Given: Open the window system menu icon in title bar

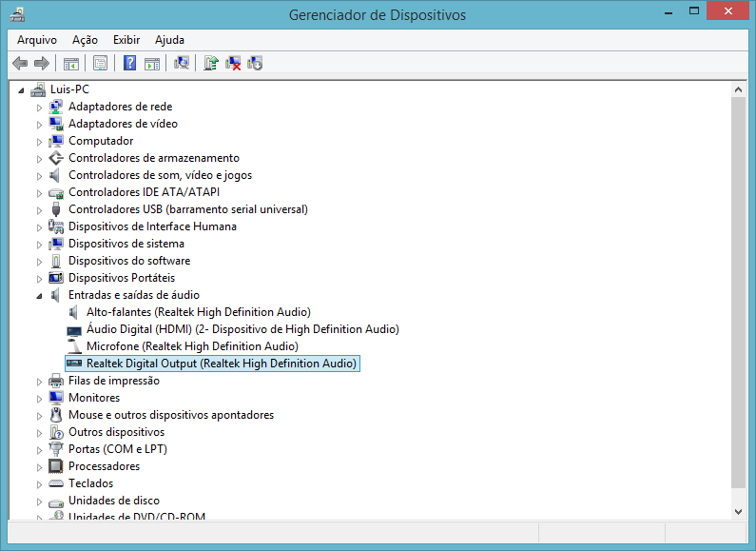Looking at the screenshot, I should coord(17,14).
